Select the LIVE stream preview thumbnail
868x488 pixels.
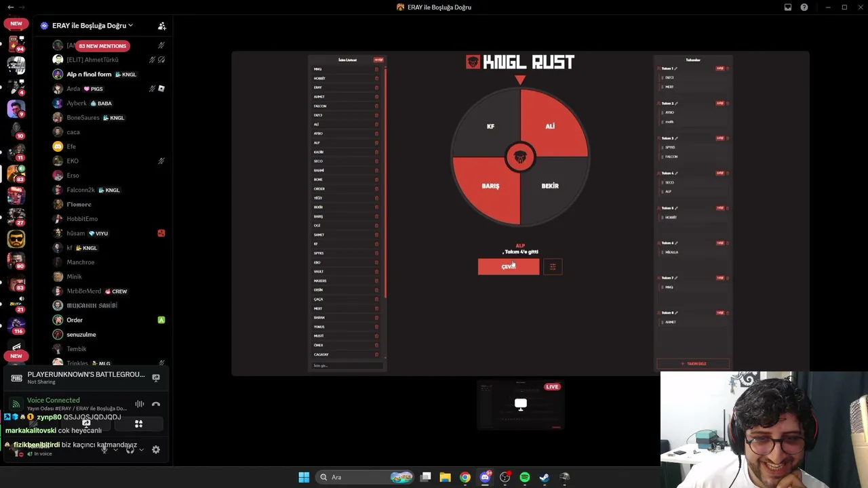pos(520,405)
